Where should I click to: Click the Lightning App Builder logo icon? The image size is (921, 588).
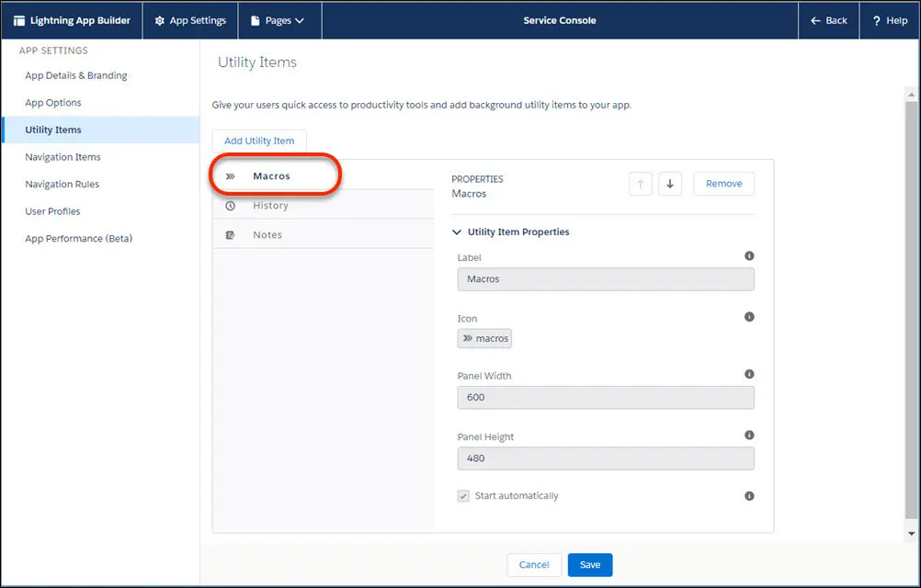[x=18, y=20]
